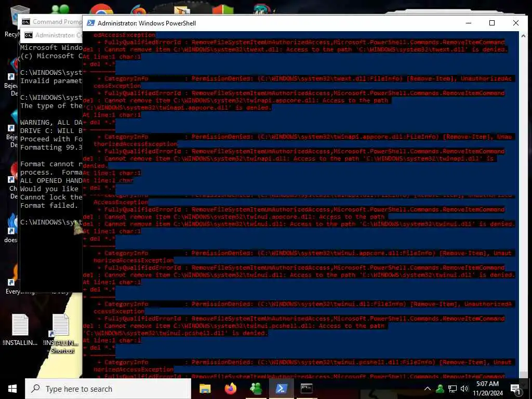The width and height of the screenshot is (532, 399).
Task: Click the taskbar search box
Action: click(x=108, y=389)
